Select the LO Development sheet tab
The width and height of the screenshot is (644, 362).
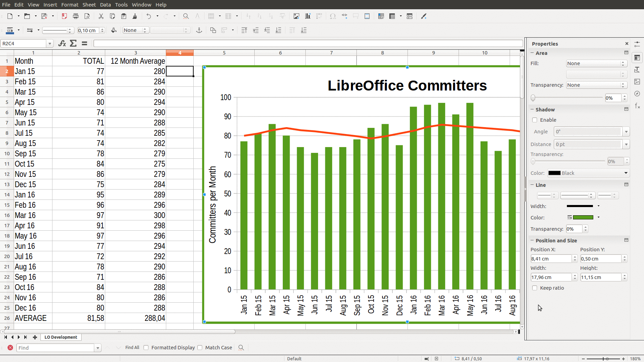click(x=61, y=337)
